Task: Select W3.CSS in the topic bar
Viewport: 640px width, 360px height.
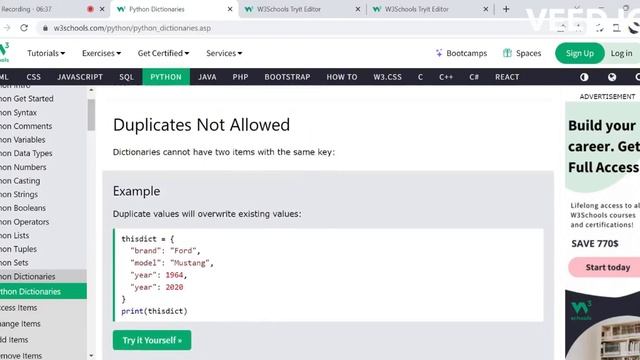Action: tap(387, 77)
